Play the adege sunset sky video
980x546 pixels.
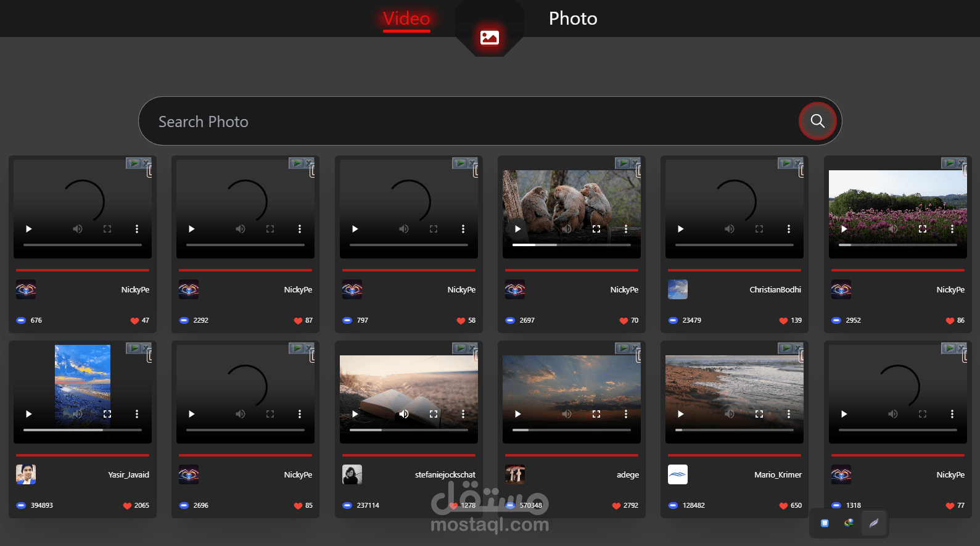tap(517, 414)
